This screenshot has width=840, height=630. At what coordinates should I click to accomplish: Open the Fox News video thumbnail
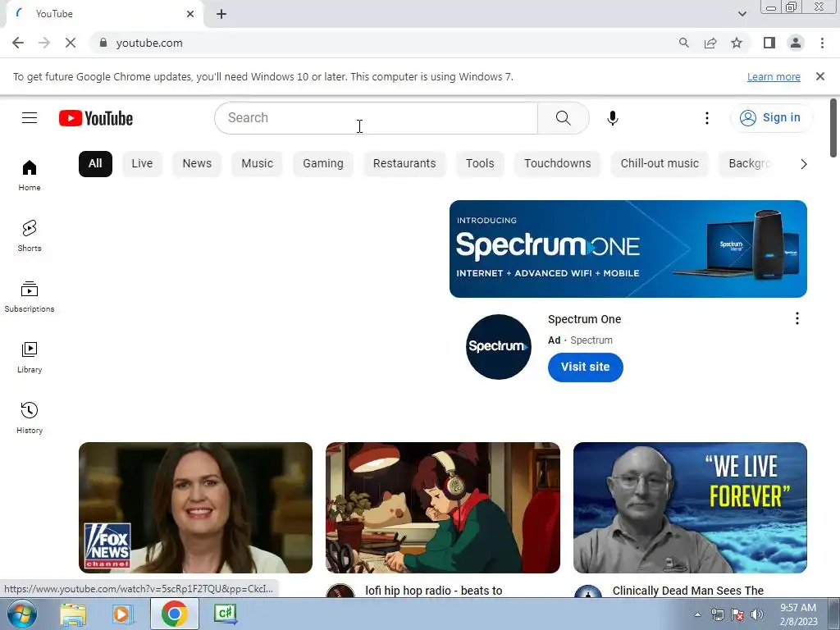pos(195,507)
